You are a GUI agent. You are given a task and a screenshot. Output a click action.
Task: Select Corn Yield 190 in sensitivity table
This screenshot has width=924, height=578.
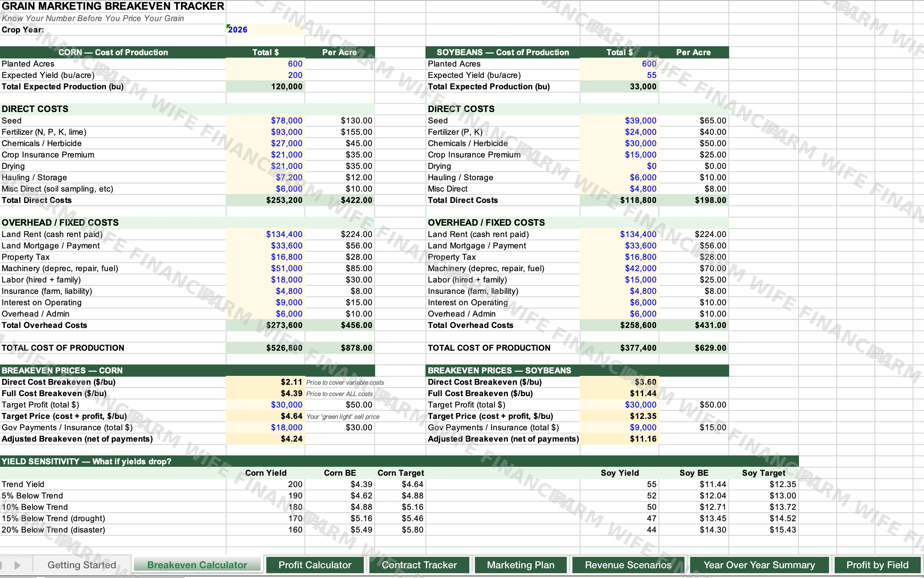(x=265, y=496)
